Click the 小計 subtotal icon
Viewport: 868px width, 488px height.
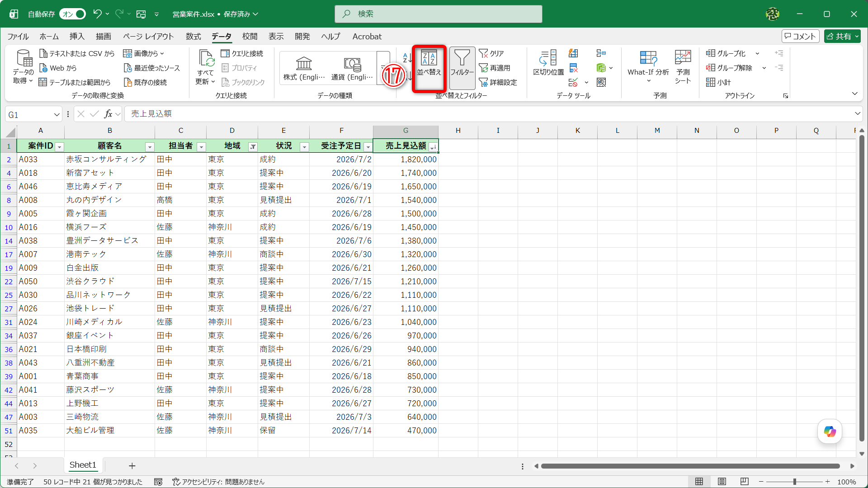[x=718, y=82]
